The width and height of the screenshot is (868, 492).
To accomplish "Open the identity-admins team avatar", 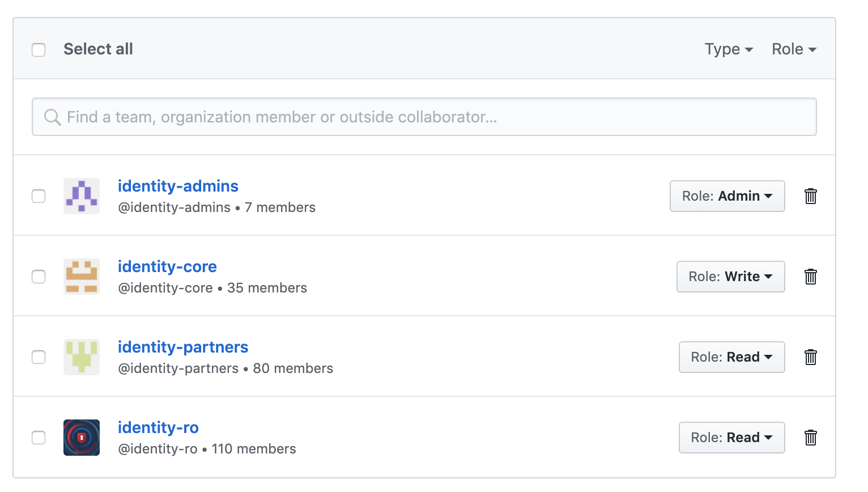I will click(x=81, y=196).
